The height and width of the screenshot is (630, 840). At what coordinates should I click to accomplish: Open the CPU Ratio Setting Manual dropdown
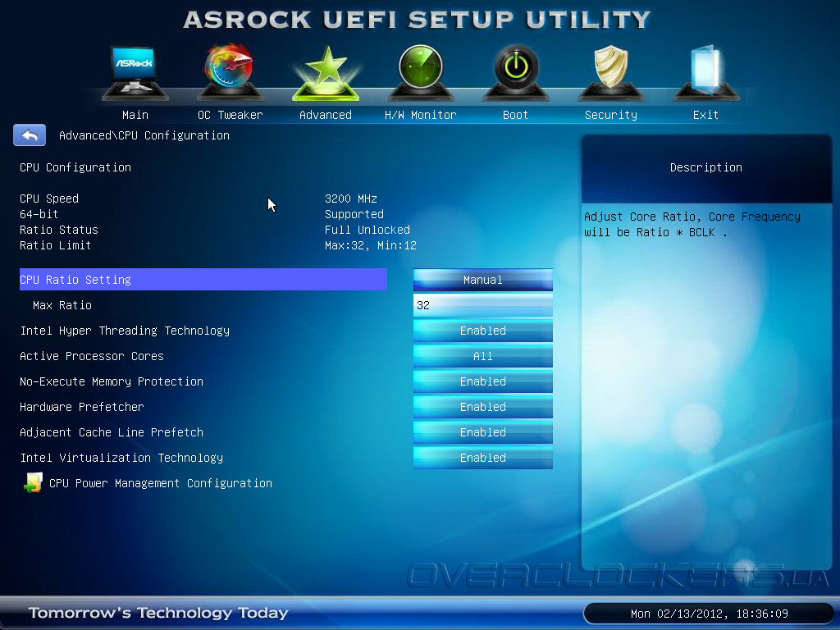(482, 280)
